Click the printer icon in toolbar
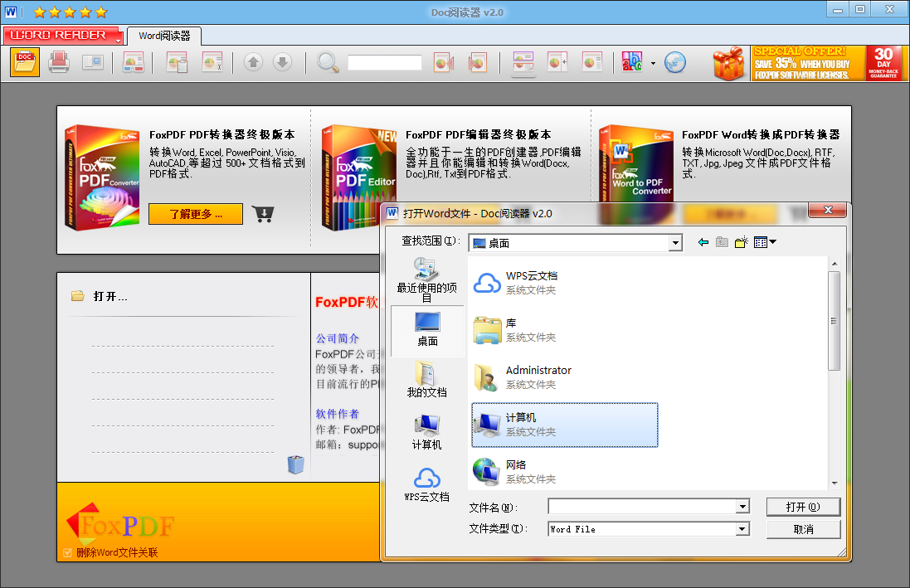910x588 pixels. [x=59, y=62]
